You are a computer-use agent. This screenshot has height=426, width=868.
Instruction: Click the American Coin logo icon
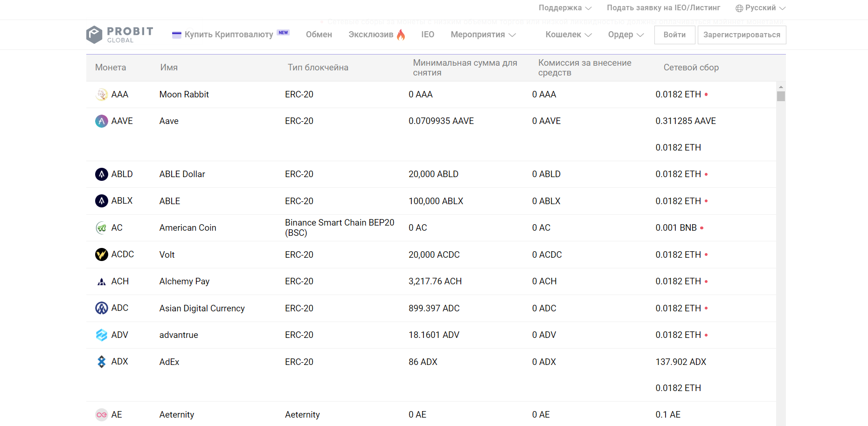[101, 227]
